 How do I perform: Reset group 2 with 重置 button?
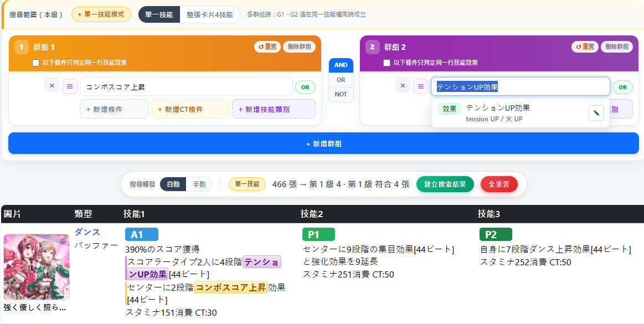click(585, 47)
